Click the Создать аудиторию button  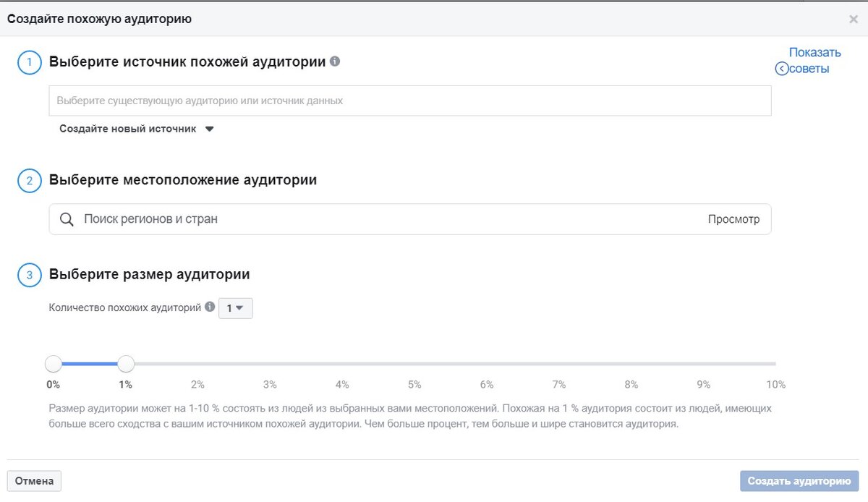[x=799, y=481]
